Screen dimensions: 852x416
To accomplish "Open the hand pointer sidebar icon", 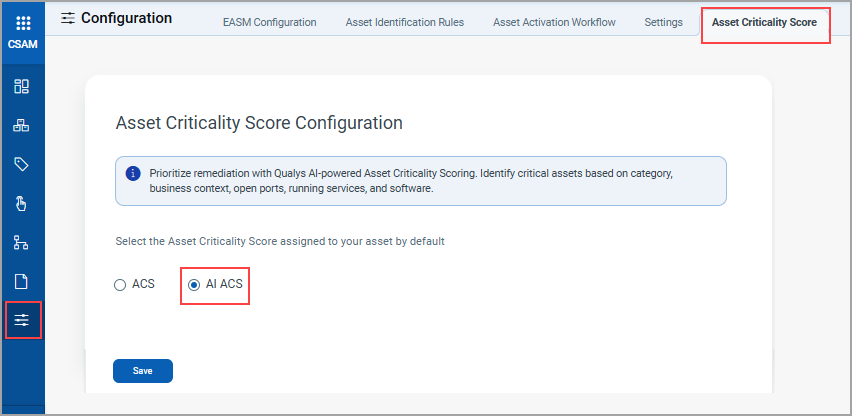I will pos(21,204).
